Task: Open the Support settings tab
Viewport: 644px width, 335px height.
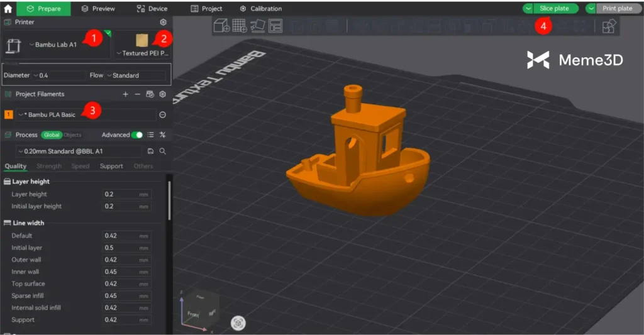Action: point(111,166)
